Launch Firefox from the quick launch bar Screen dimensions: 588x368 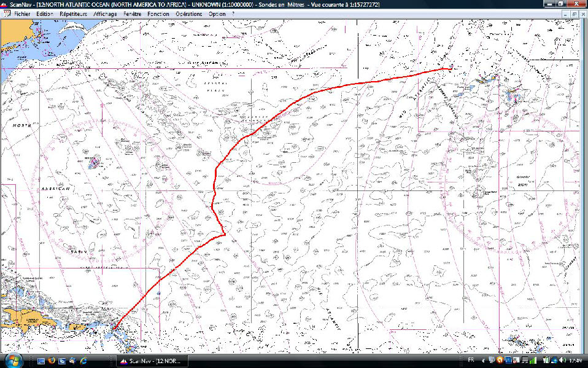tap(52, 361)
